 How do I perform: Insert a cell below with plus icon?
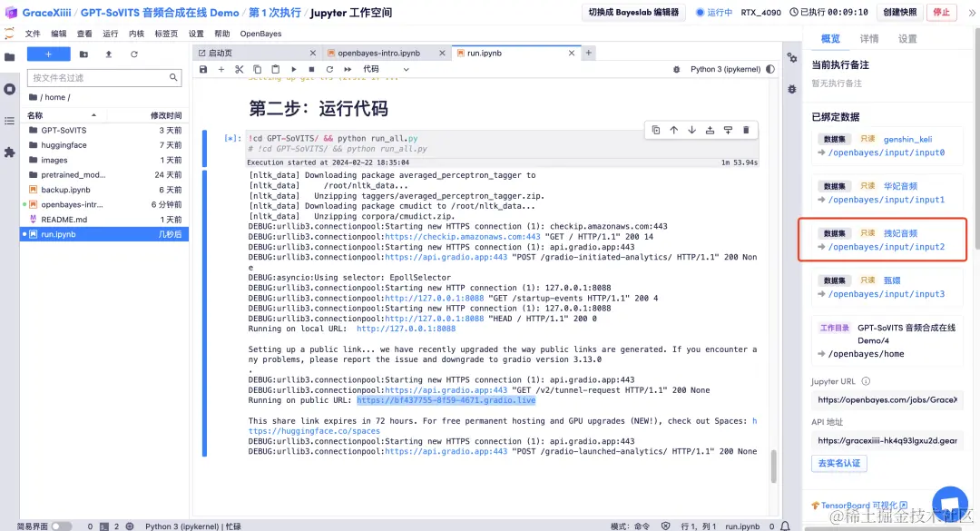click(x=221, y=69)
